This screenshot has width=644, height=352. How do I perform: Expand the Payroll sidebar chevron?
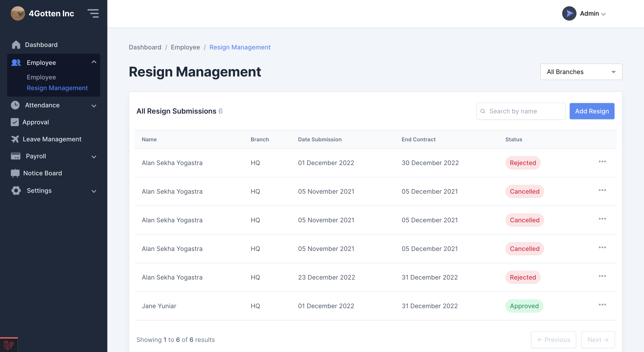click(94, 157)
